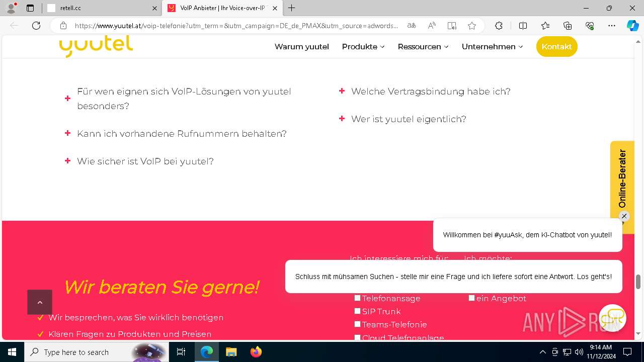Viewport: 644px width, 362px height.
Task: Open the favorites list icon
Action: (545, 26)
